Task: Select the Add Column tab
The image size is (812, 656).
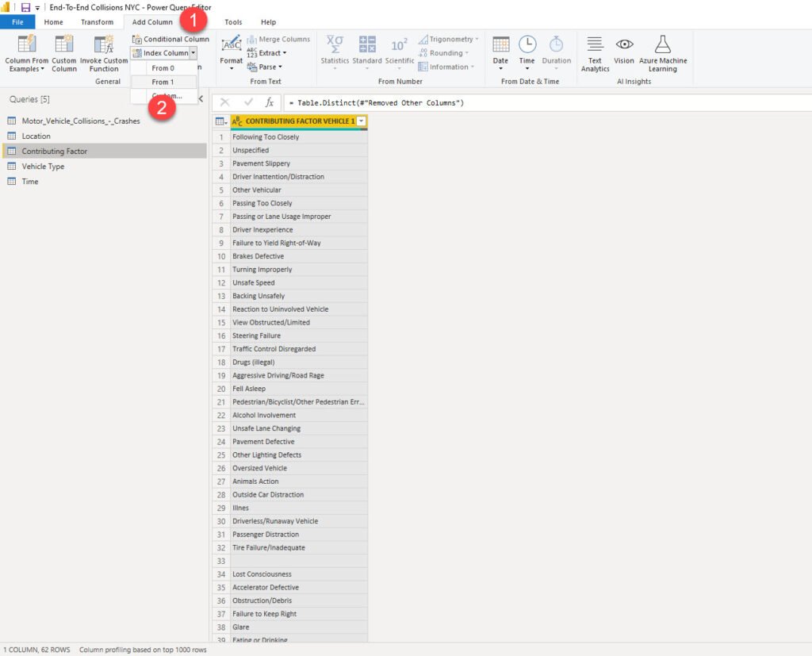Action: point(152,21)
